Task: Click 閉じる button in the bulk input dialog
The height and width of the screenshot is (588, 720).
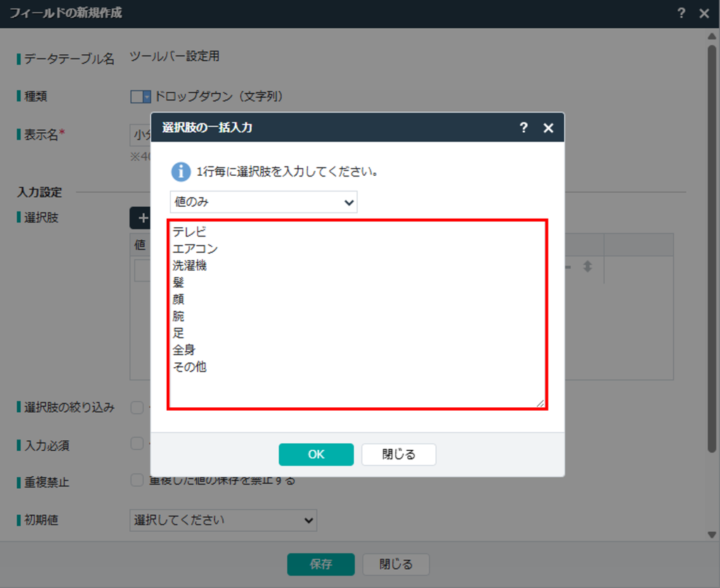Action: point(399,454)
